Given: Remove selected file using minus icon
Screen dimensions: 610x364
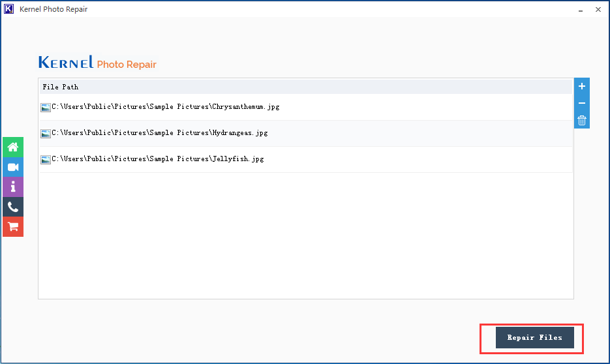Looking at the screenshot, I should [x=582, y=103].
